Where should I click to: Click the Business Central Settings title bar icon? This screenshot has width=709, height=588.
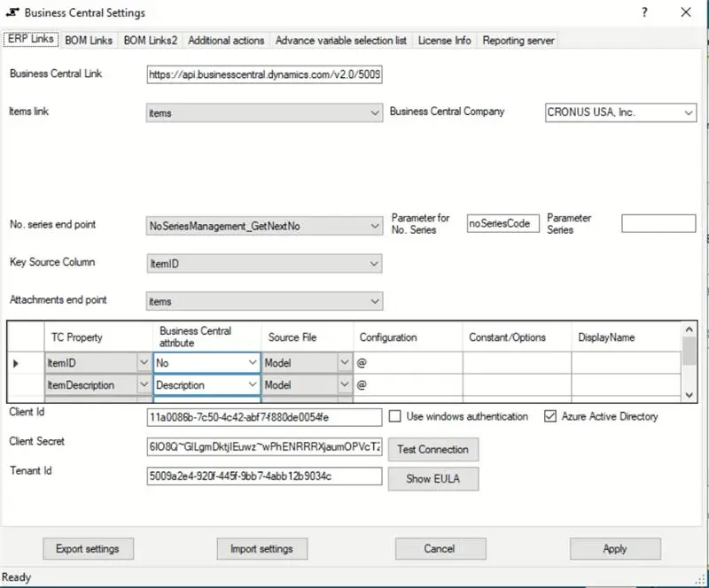tap(12, 12)
